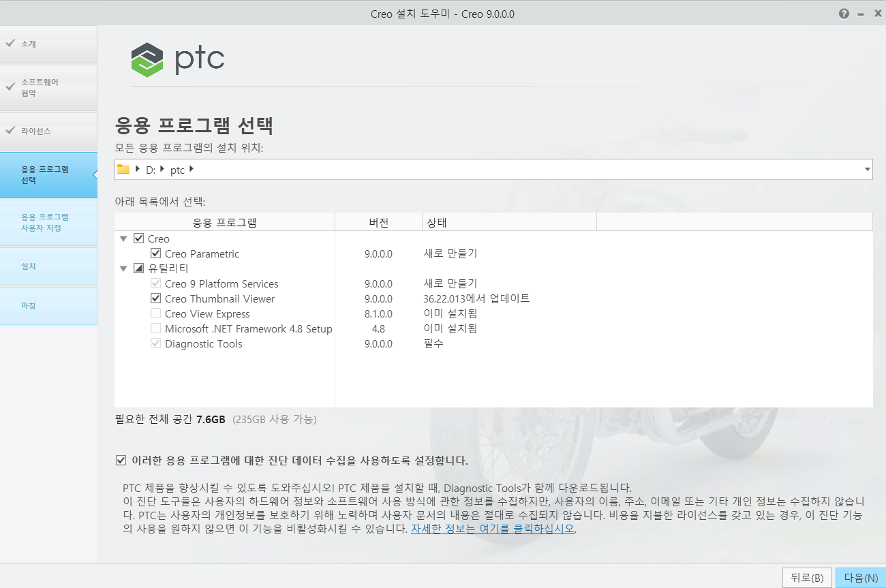Click the arrow after D: in path
Image resolution: width=886 pixels, height=588 pixels.
(x=162, y=170)
